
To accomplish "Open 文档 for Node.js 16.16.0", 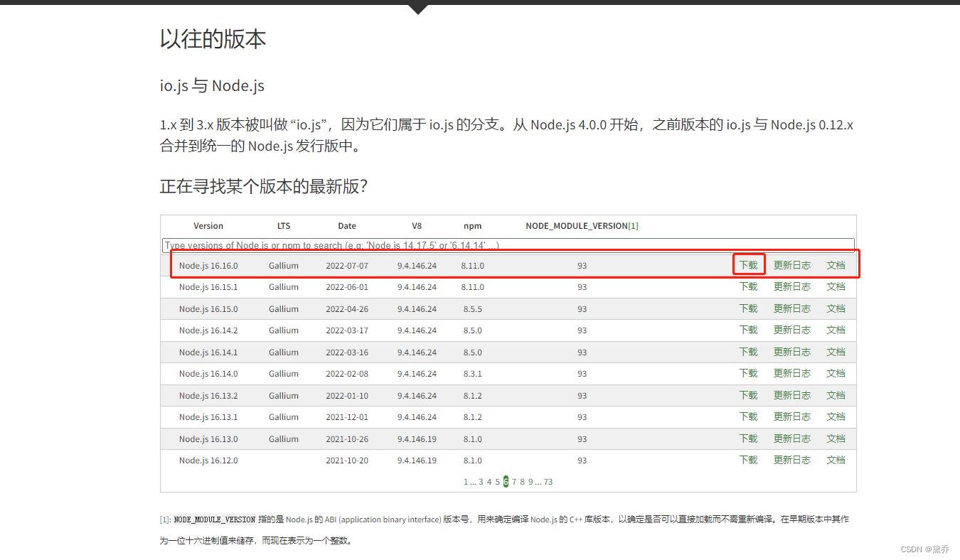I will click(836, 265).
